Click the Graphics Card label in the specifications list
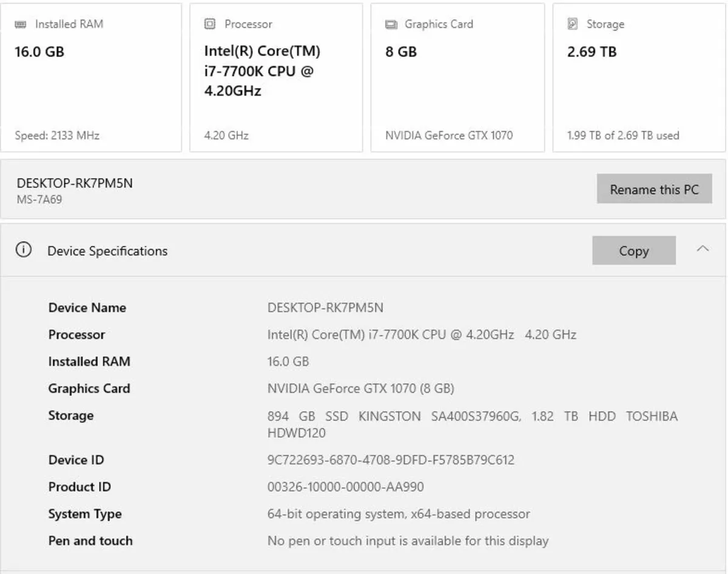Image resolution: width=728 pixels, height=574 pixels. [x=89, y=388]
